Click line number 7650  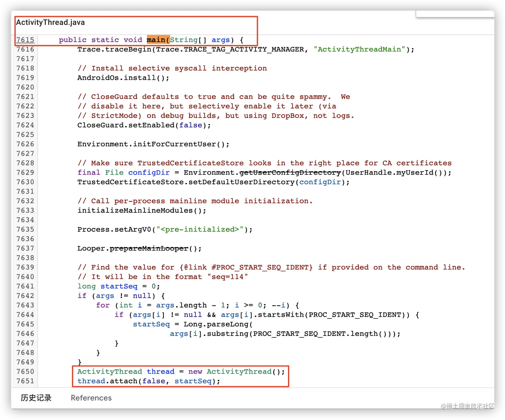click(x=25, y=372)
